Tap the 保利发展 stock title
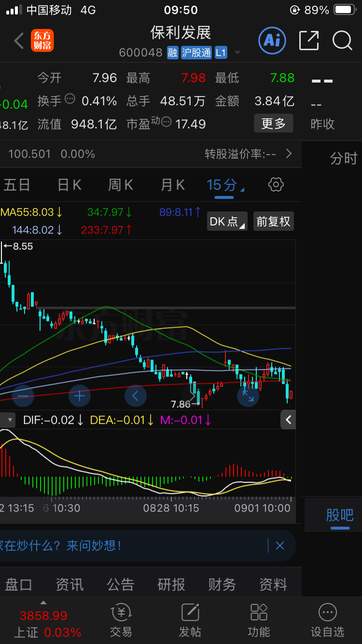This screenshot has height=644, width=362. (x=181, y=32)
